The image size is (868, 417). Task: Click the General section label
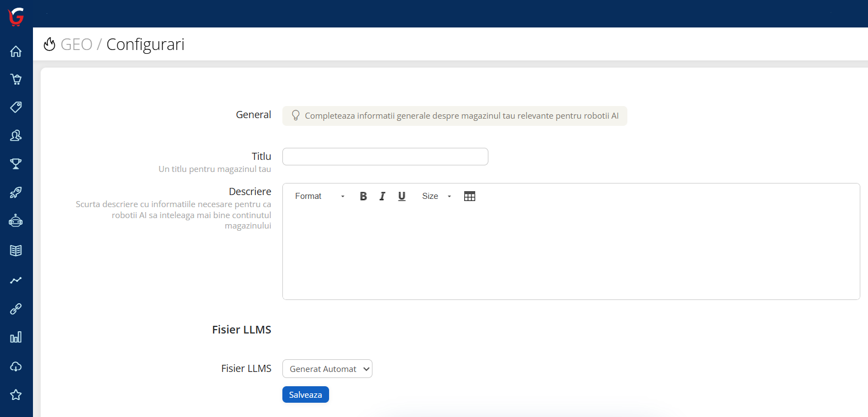click(x=253, y=114)
